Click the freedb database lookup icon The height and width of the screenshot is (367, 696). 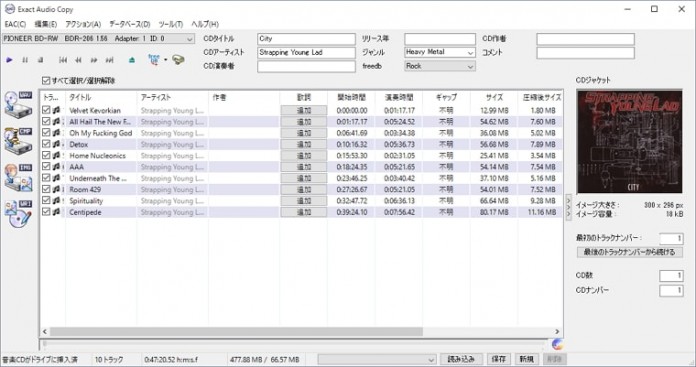[154, 60]
